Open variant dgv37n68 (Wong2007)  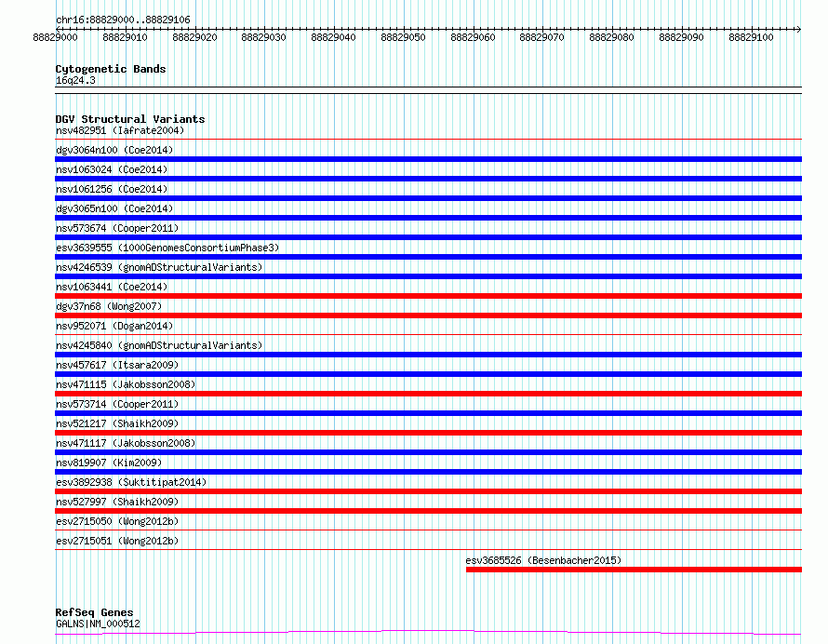[109, 306]
